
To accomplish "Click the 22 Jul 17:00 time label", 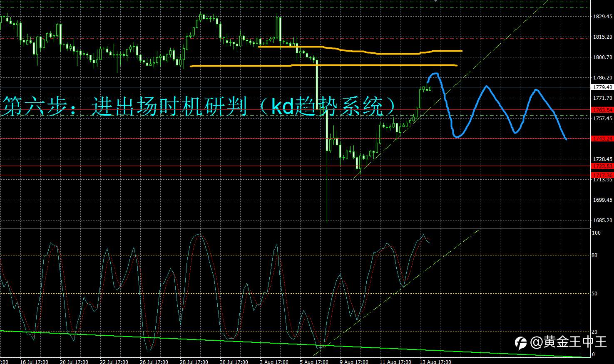I will [114, 362].
